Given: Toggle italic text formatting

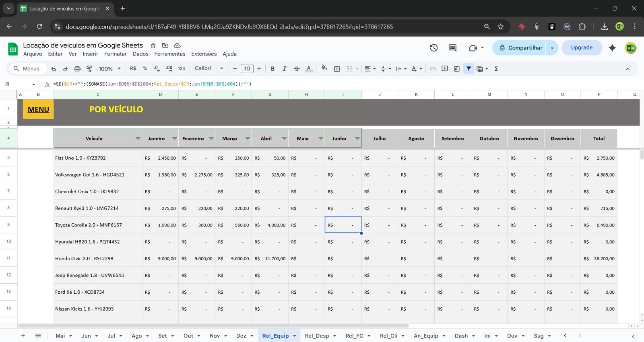Looking at the screenshot, I should pyautogui.click(x=284, y=69).
